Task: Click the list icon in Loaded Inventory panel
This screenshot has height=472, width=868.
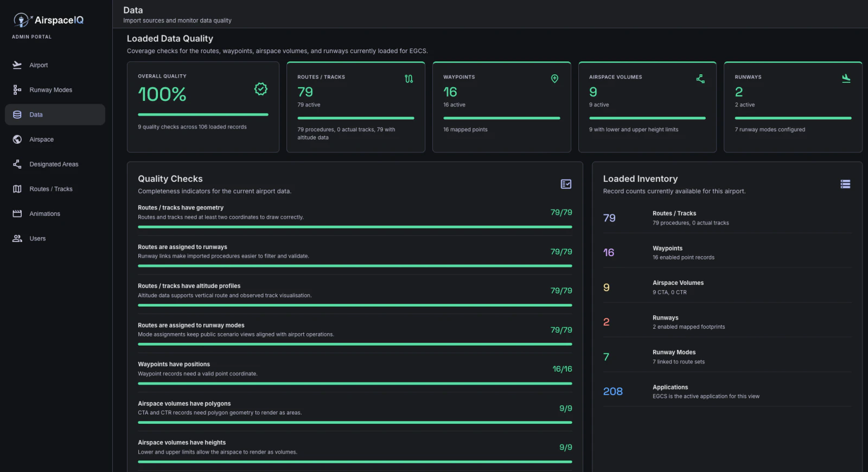Action: (845, 184)
